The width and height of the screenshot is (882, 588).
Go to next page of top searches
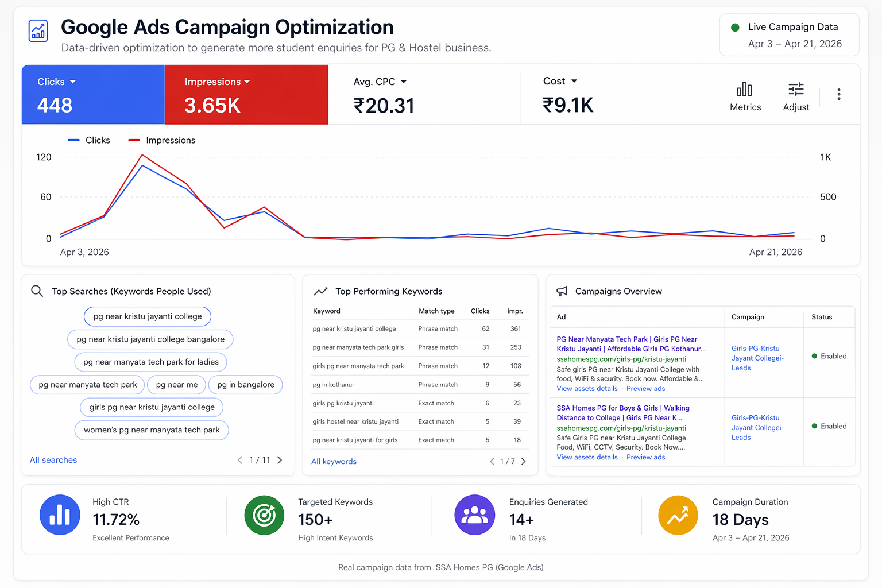click(280, 460)
